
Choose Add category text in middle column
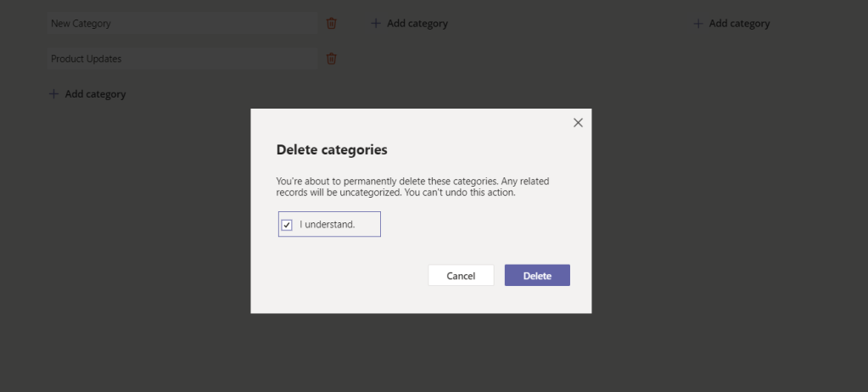pos(417,24)
